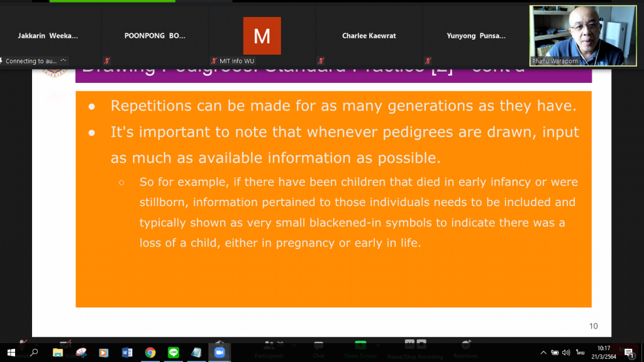Expand the hidden system tray icons
Viewport: 644px width, 362px height.
pos(543,353)
